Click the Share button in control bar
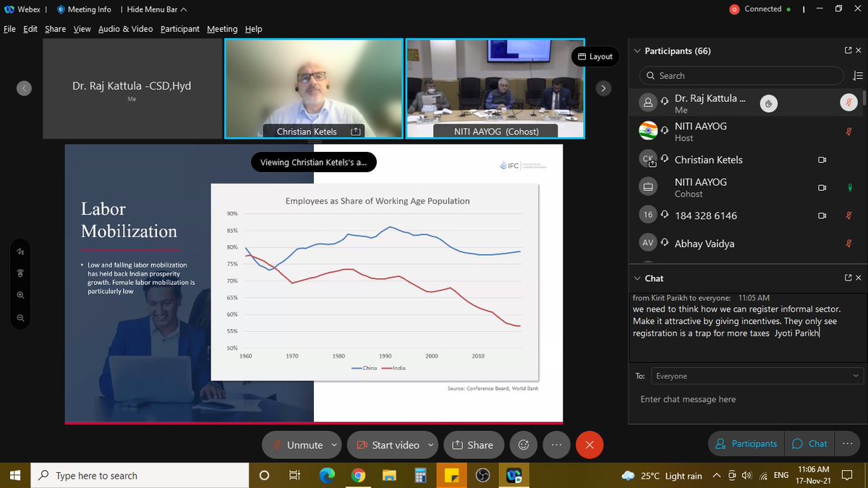This screenshot has width=868, height=488. tap(472, 445)
